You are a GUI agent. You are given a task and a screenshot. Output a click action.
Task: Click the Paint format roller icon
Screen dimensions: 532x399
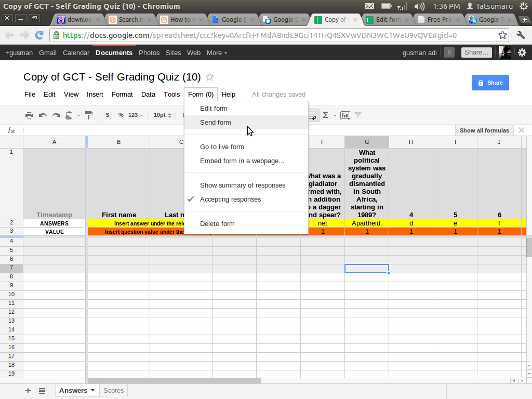(88, 115)
